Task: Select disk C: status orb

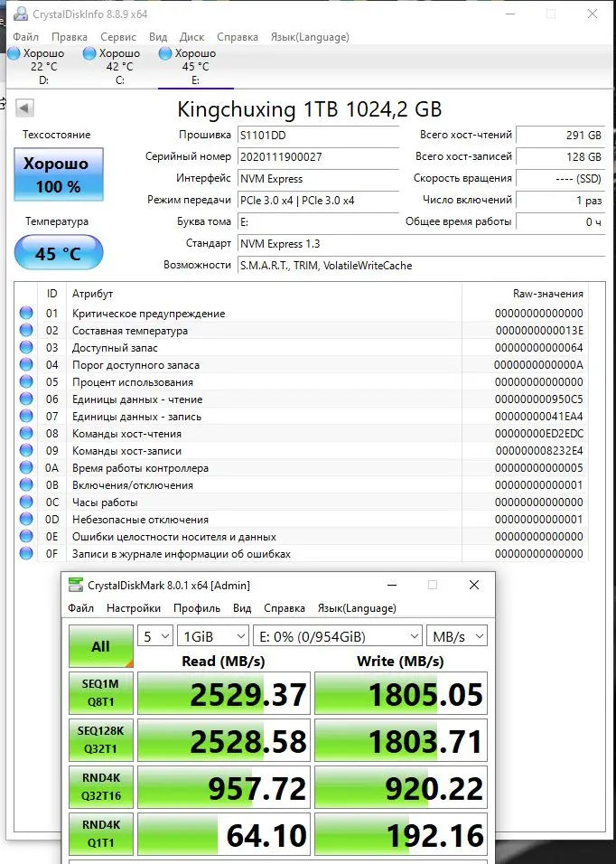Action: click(89, 53)
